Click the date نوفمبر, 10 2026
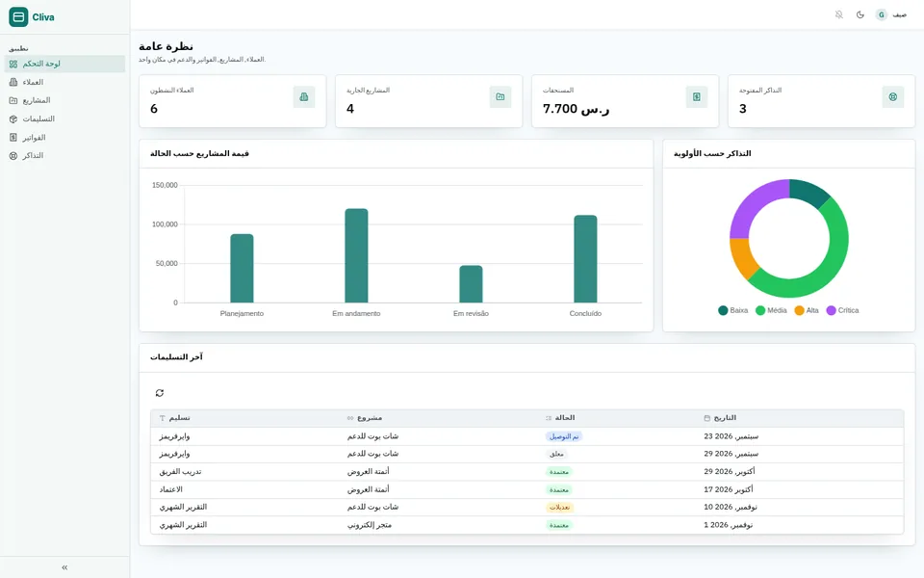This screenshot has height=578, width=924. click(x=731, y=507)
